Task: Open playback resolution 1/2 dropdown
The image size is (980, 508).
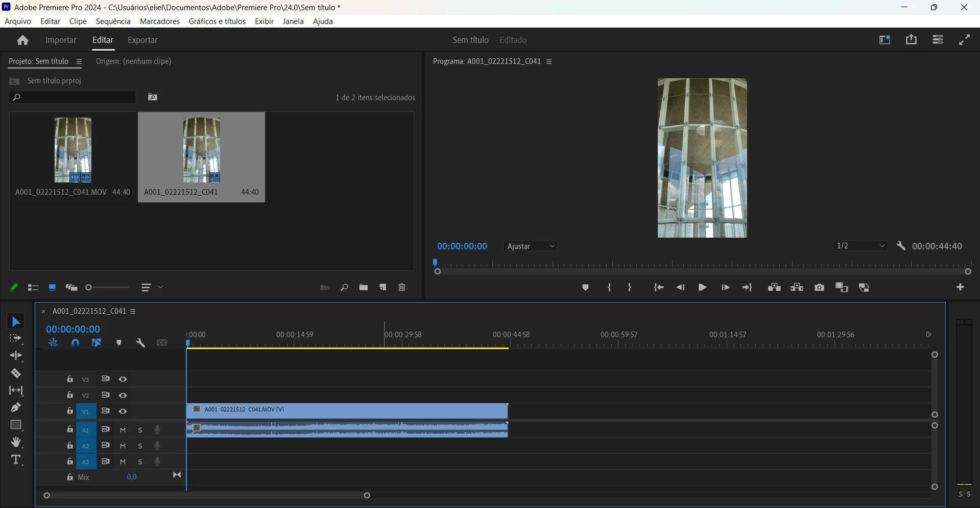Action: click(860, 246)
